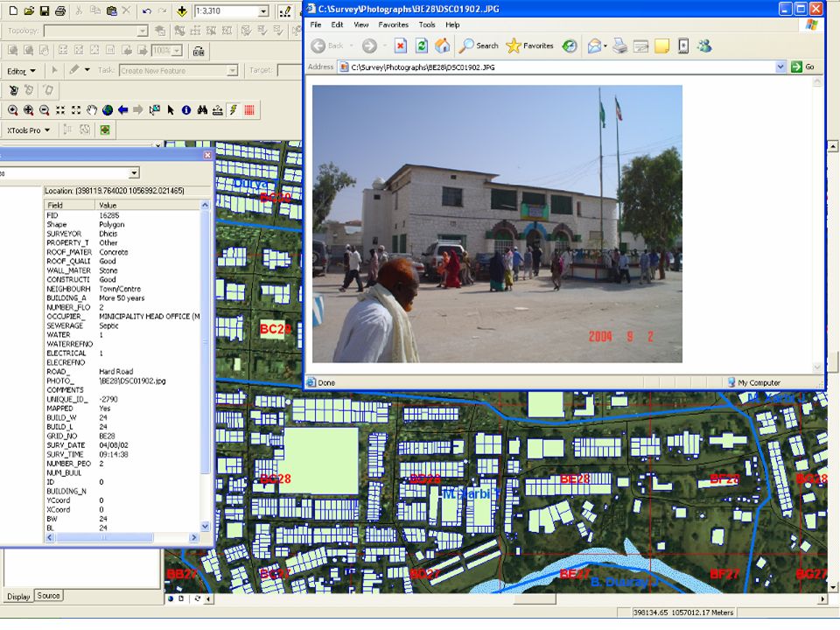840x630 pixels.
Task: Open the File menu in browser
Action: tap(316, 24)
